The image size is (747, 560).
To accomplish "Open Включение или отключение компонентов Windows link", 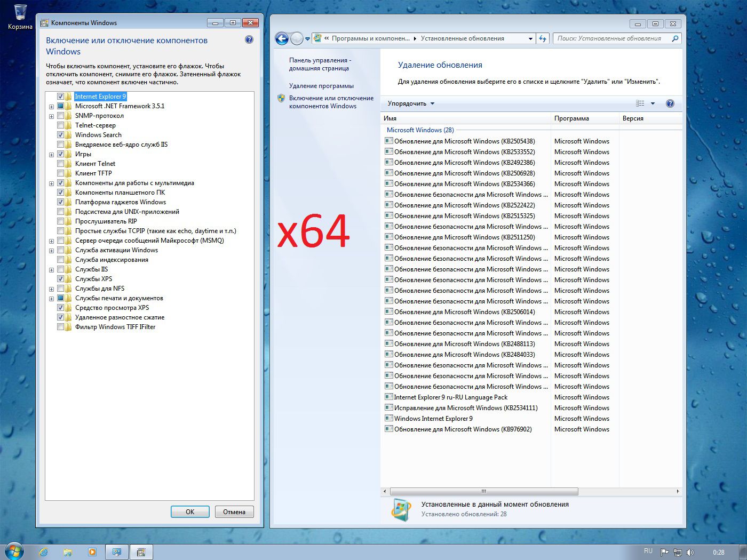I will click(x=331, y=102).
